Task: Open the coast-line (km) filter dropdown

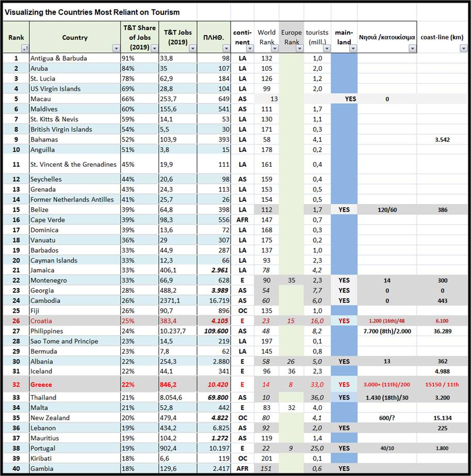Action: [x=464, y=48]
